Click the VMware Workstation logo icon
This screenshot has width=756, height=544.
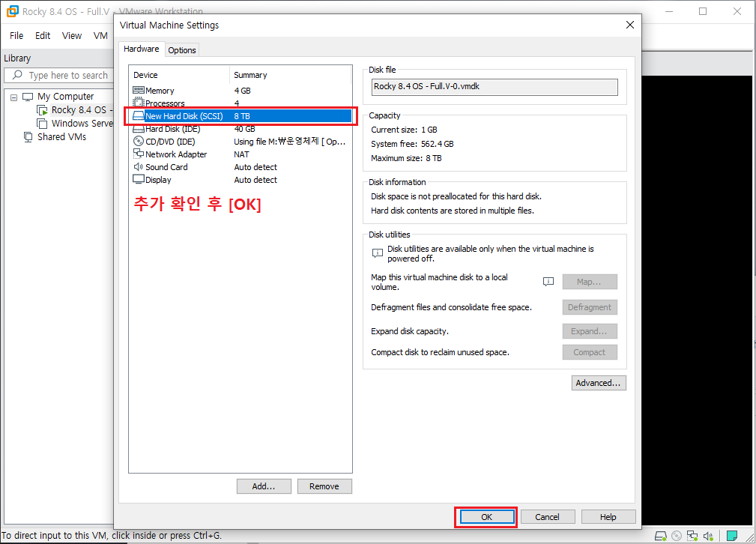(12, 11)
